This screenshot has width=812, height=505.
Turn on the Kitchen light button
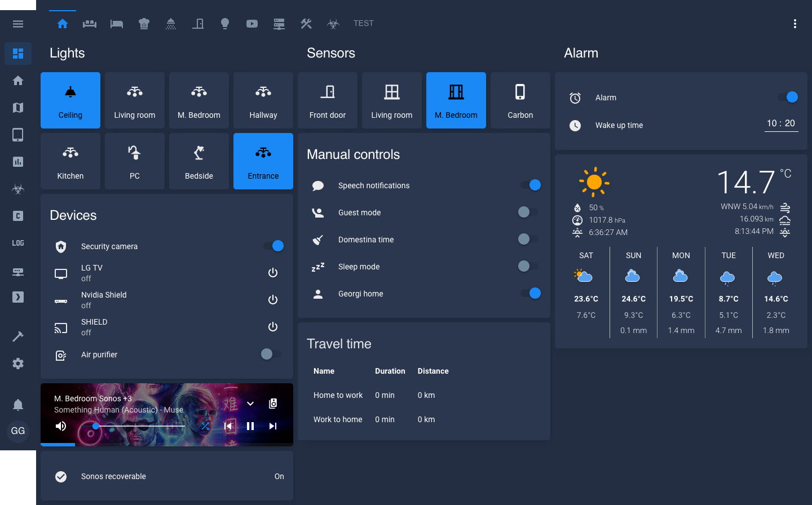[x=70, y=161]
